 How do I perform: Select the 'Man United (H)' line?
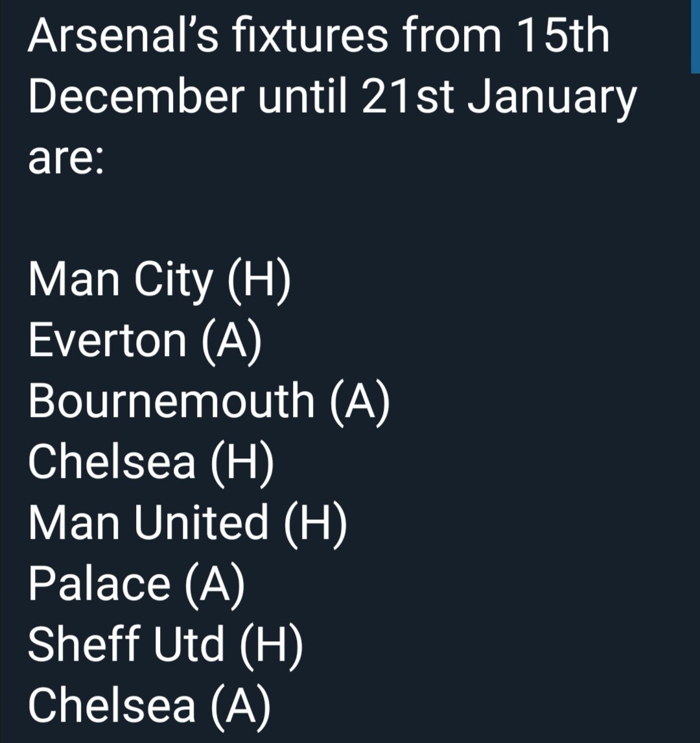[x=188, y=523]
